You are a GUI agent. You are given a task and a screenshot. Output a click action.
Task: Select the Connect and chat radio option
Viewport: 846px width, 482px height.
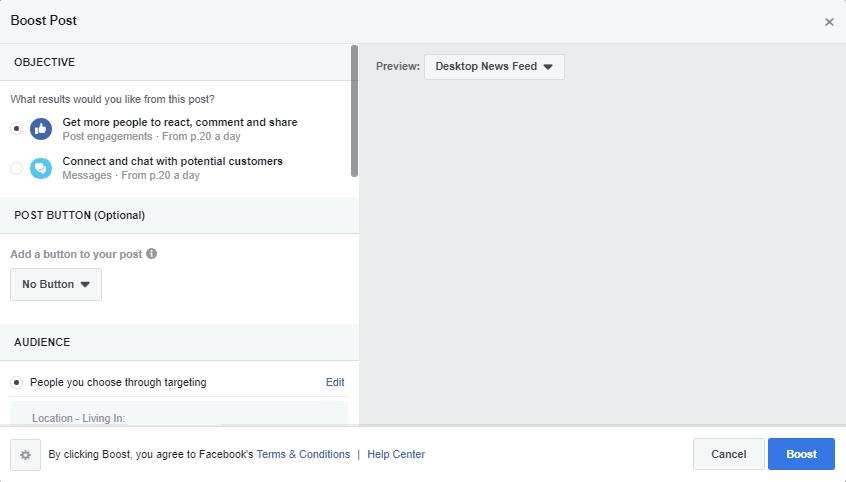pyautogui.click(x=16, y=168)
